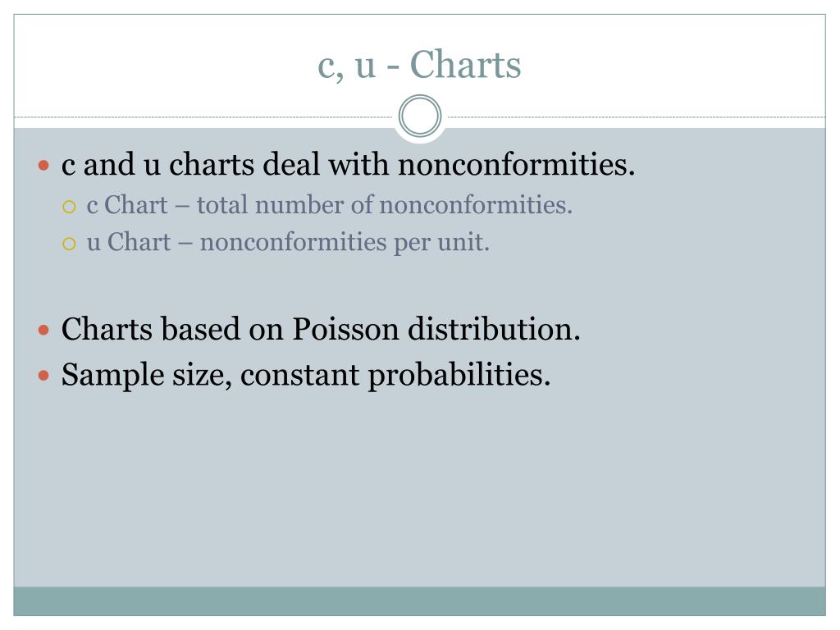840x630 pixels.
Task: Click the text "Charts based on Poisson distribution."
Action: [x=321, y=328]
